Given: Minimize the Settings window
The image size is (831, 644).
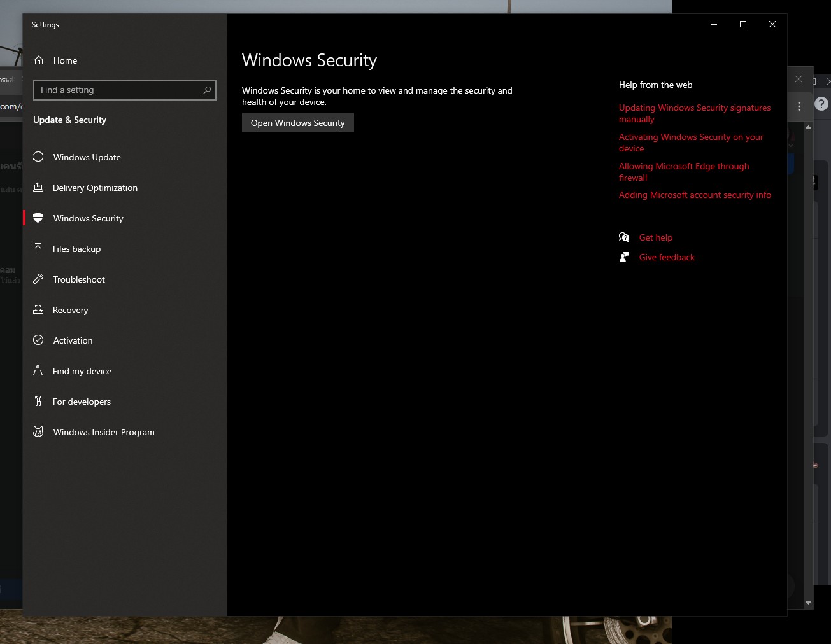Looking at the screenshot, I should [x=714, y=24].
